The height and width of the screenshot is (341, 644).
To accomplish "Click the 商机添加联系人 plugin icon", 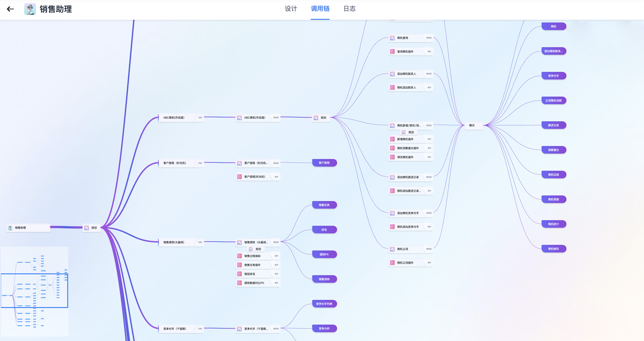I will (x=392, y=87).
